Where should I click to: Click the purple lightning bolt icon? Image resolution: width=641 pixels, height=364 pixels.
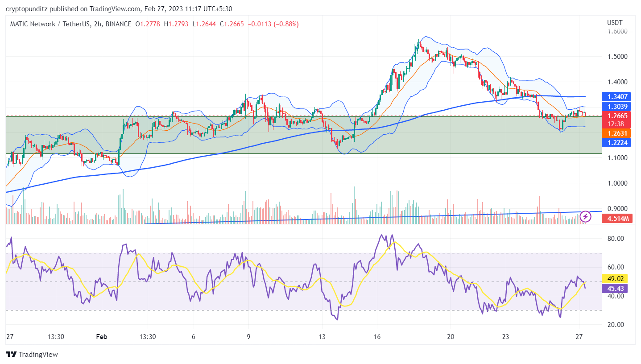coord(585,217)
